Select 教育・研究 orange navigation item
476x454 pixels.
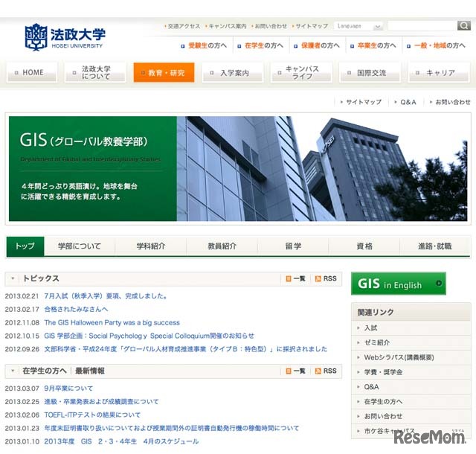point(164,72)
